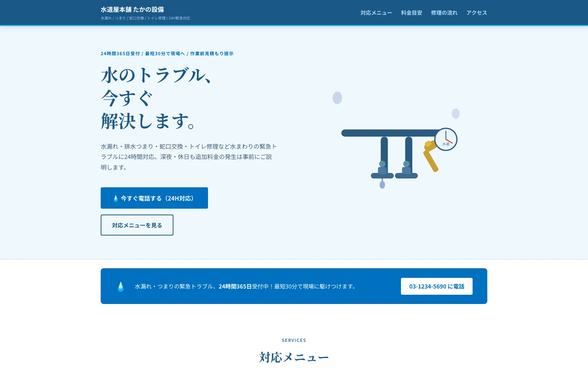Call via 03-1234-5690 に電話 button
Screen dimensions: 588x368
point(437,286)
